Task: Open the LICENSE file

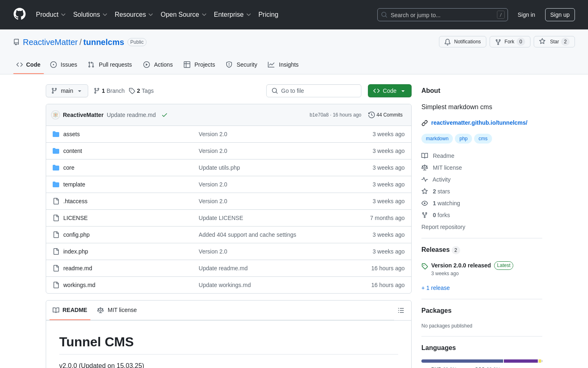Action: [76, 218]
